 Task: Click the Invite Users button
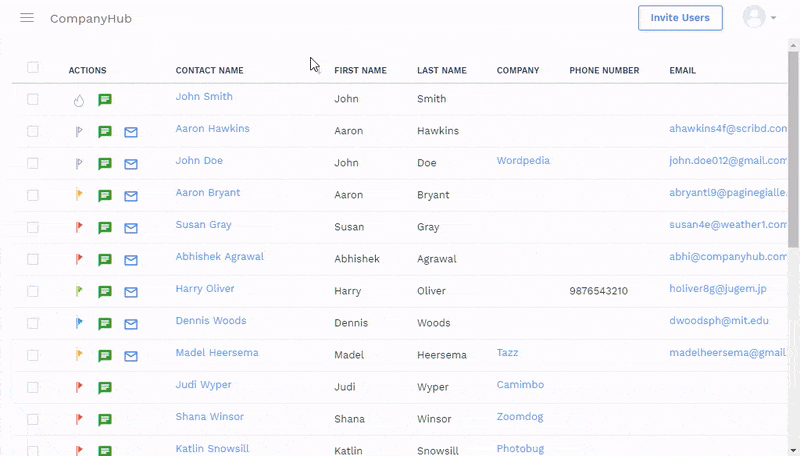[680, 18]
